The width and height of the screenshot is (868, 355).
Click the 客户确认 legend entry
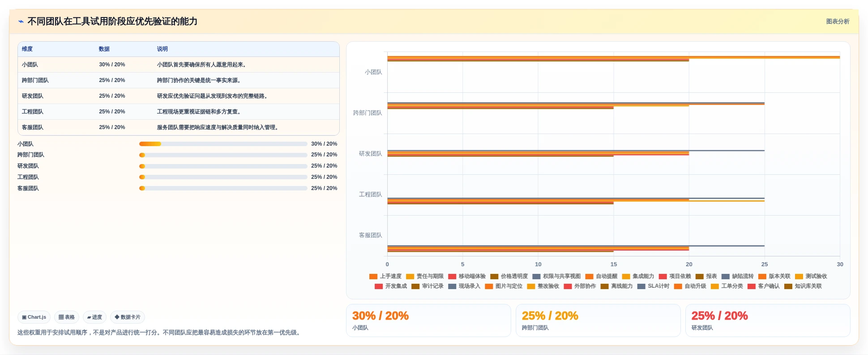(763, 286)
